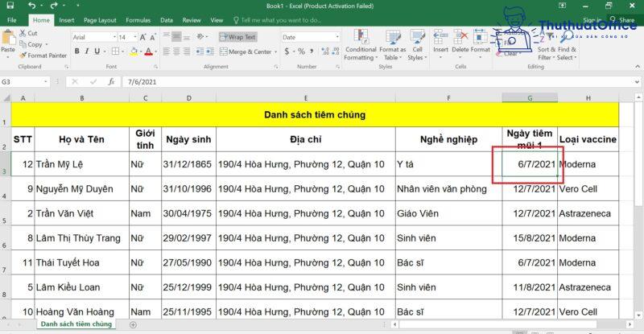Switch to the Page Layout tab
This screenshot has width=644, height=334.
click(100, 20)
